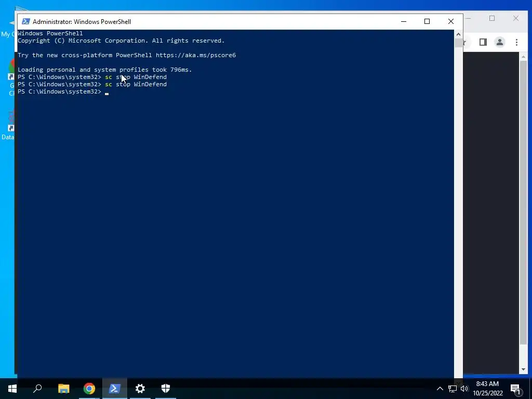
Task: Open Windows Security shield on taskbar
Action: click(x=166, y=389)
